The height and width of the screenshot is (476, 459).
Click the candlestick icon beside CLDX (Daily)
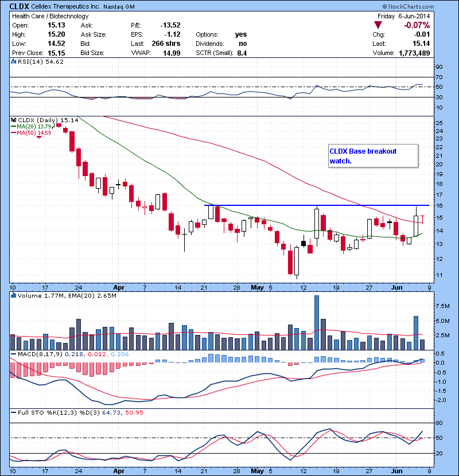[14, 120]
